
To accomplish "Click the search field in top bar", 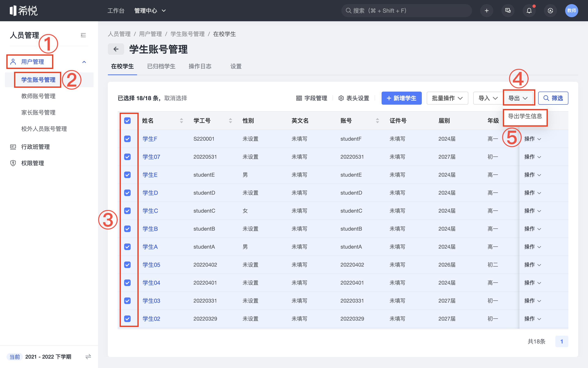I will 407,10.
